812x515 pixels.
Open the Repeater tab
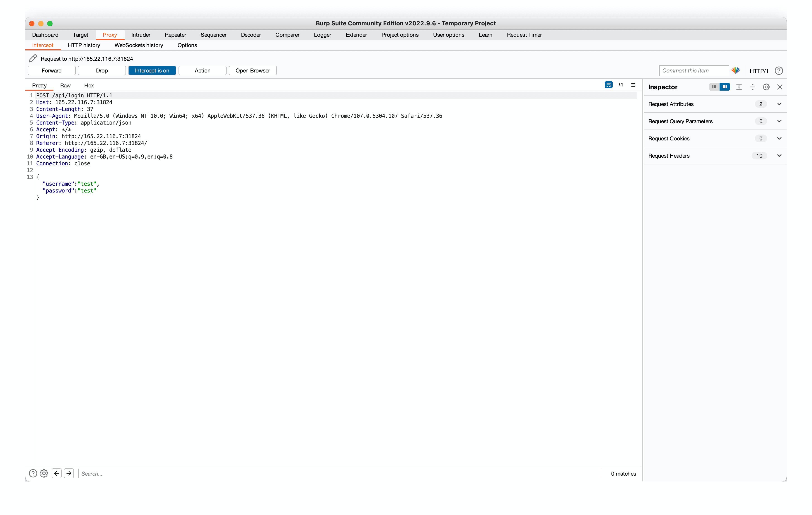point(175,35)
